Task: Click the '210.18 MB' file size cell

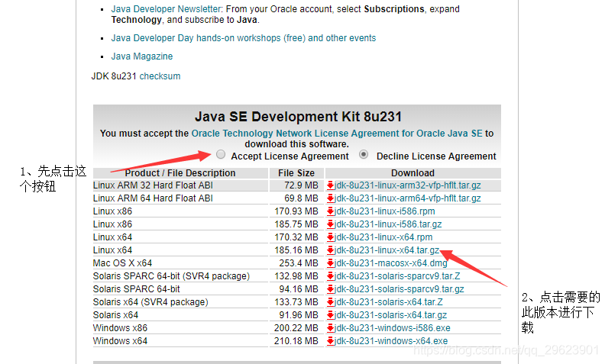Action: pos(296,341)
